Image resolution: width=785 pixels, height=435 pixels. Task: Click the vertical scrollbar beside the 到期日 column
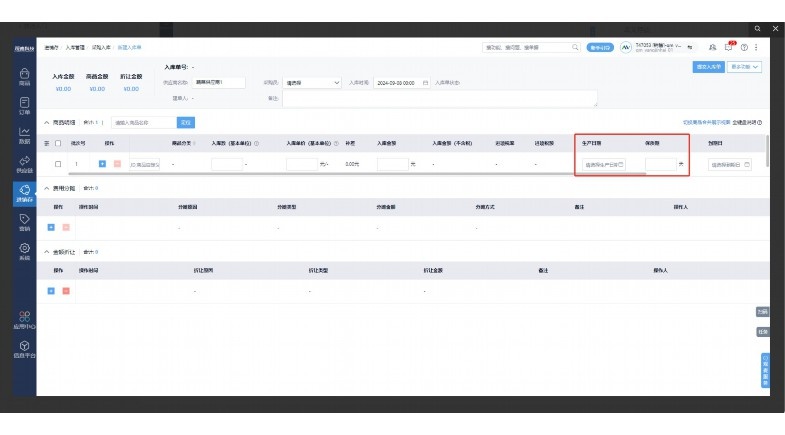click(x=767, y=151)
